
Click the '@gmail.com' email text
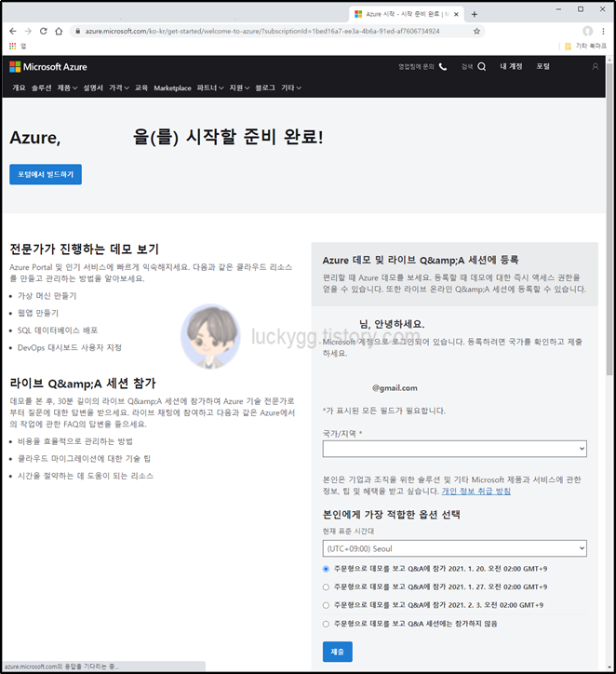pyautogui.click(x=395, y=387)
